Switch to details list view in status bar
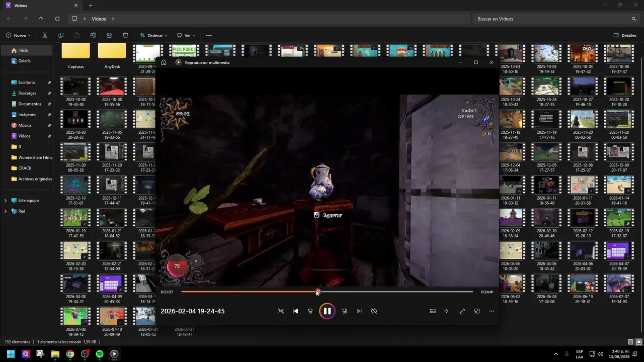Viewport: 644px width, 362px height. click(631, 342)
